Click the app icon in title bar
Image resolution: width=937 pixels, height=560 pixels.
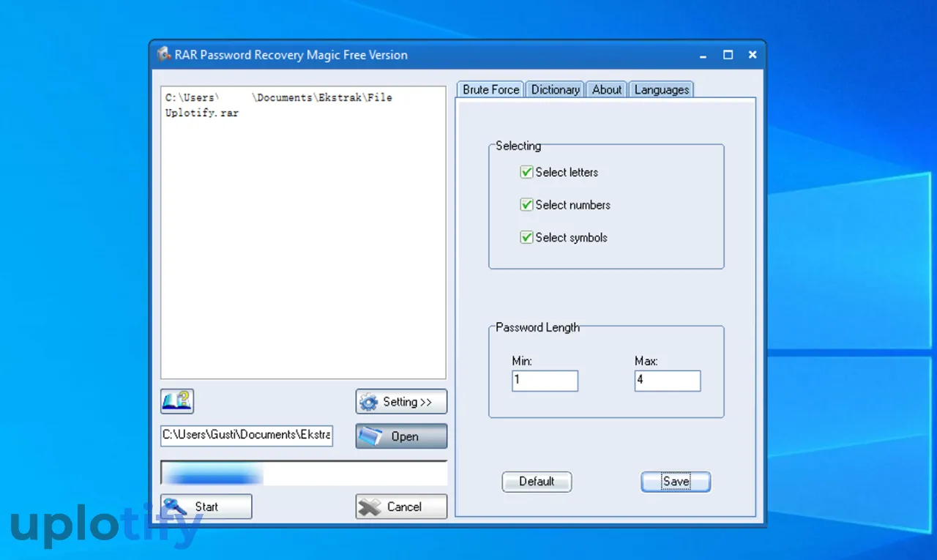tap(164, 55)
